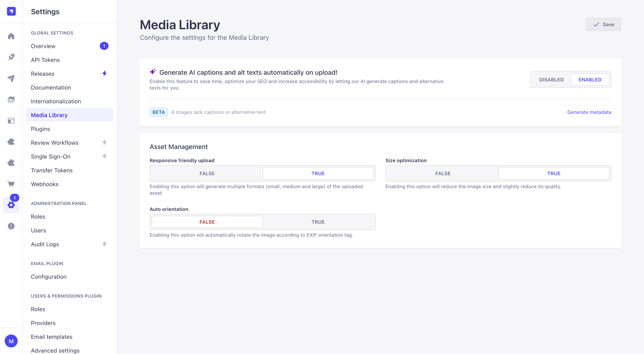This screenshot has width=644, height=354.
Task: Open the Home dashboard icon
Action: click(11, 36)
